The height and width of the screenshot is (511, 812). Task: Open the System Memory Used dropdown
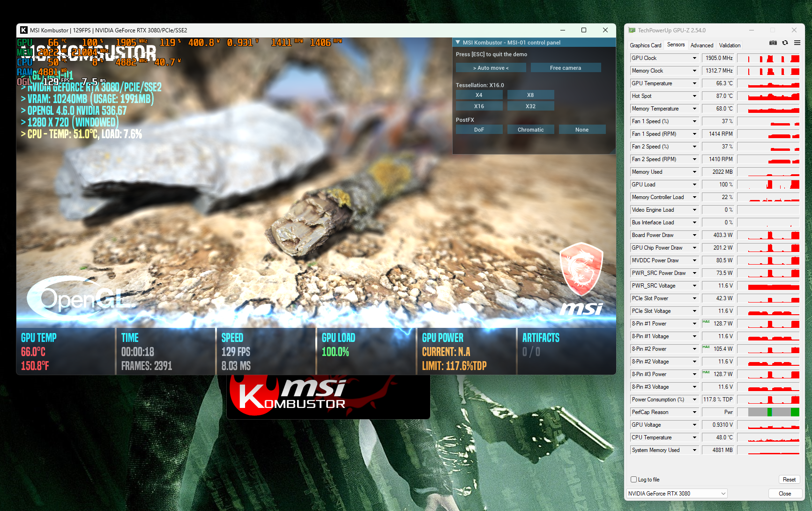pyautogui.click(x=694, y=450)
